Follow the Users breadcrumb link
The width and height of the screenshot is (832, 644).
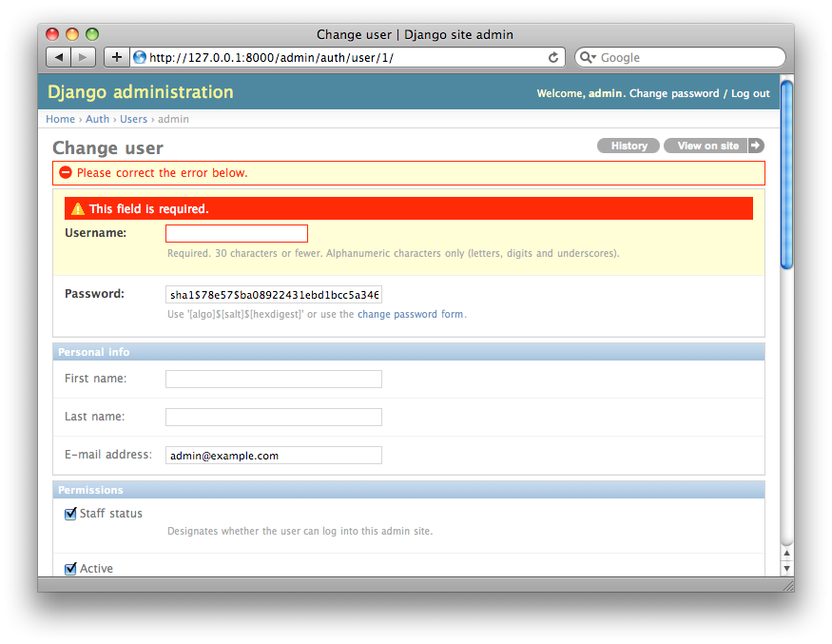133,119
